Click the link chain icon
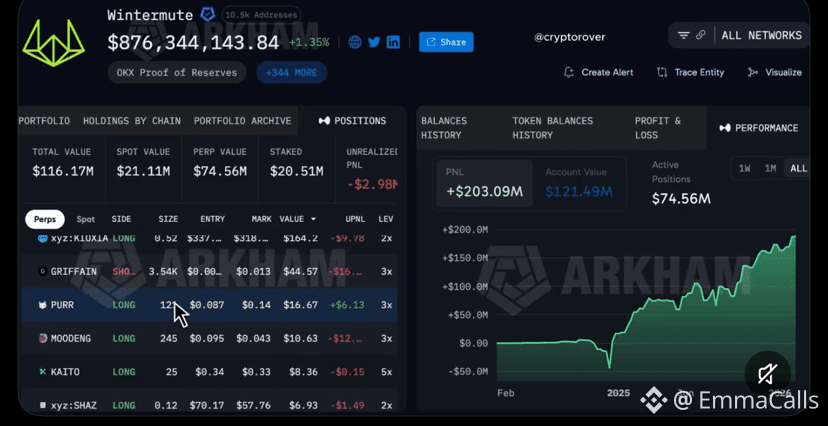Viewport: 828px width, 426px height. pyautogui.click(x=701, y=35)
